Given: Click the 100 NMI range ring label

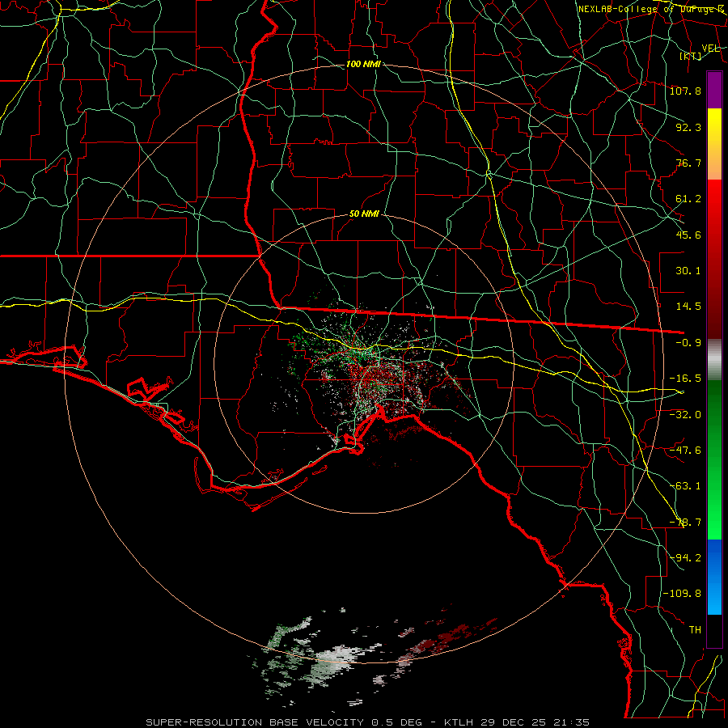Looking at the screenshot, I should 363,64.
